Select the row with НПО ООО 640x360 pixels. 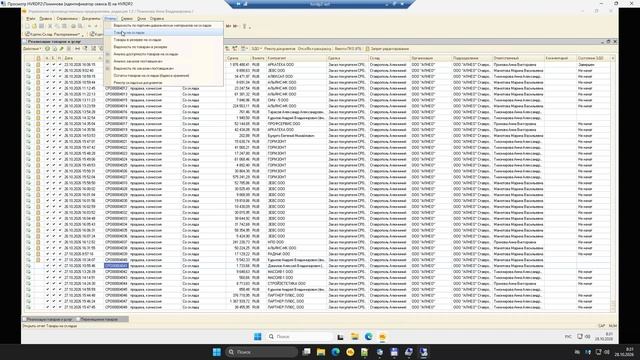pyautogui.click(x=318, y=242)
